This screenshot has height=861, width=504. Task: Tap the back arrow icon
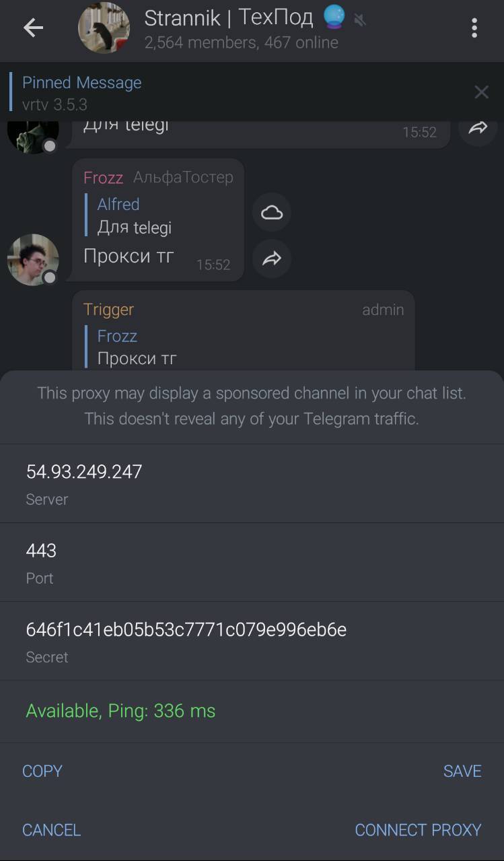pyautogui.click(x=33, y=28)
